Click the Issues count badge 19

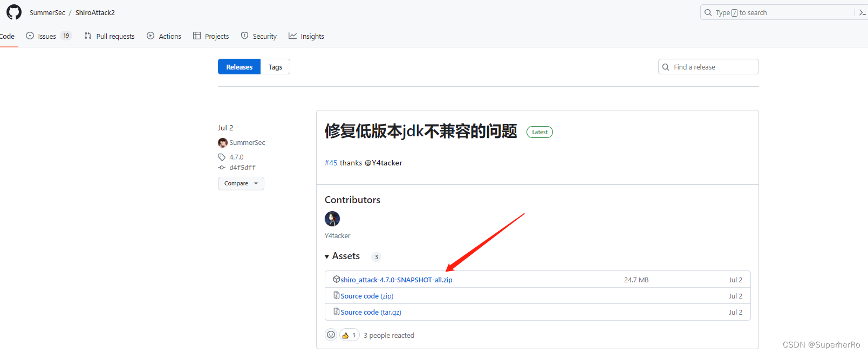pos(66,36)
